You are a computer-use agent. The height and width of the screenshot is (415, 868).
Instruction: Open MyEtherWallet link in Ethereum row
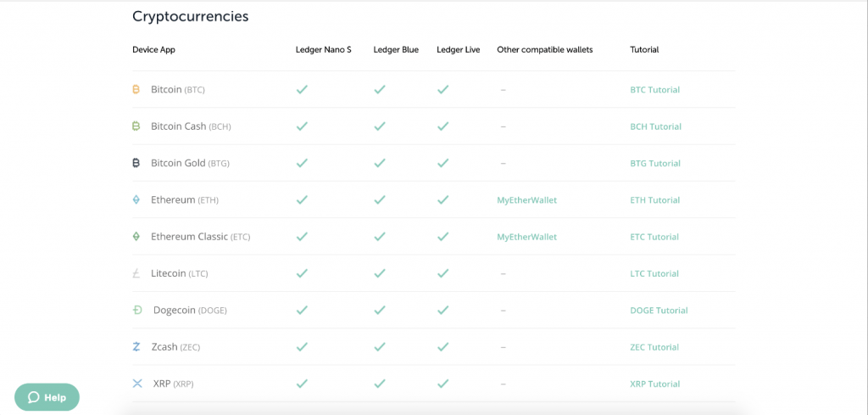point(527,200)
